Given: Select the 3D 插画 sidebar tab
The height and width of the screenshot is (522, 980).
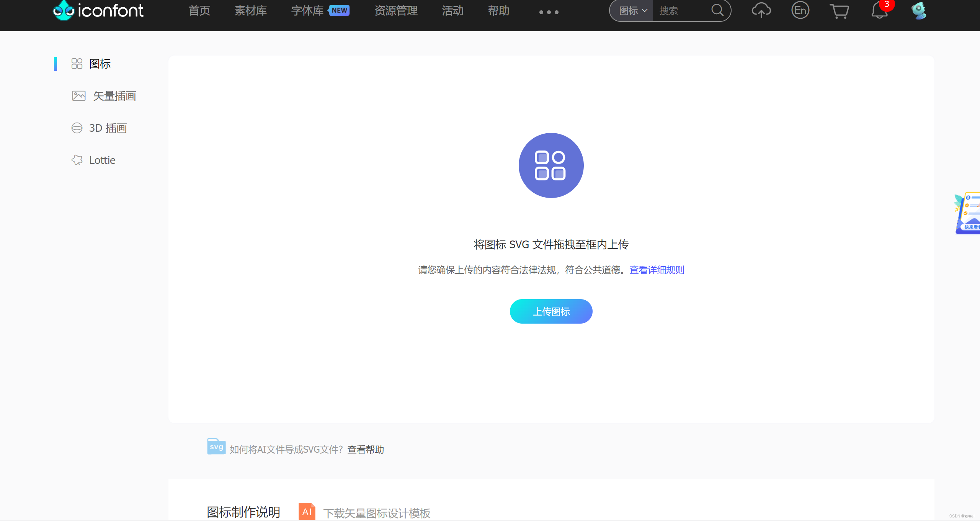Looking at the screenshot, I should (x=108, y=128).
